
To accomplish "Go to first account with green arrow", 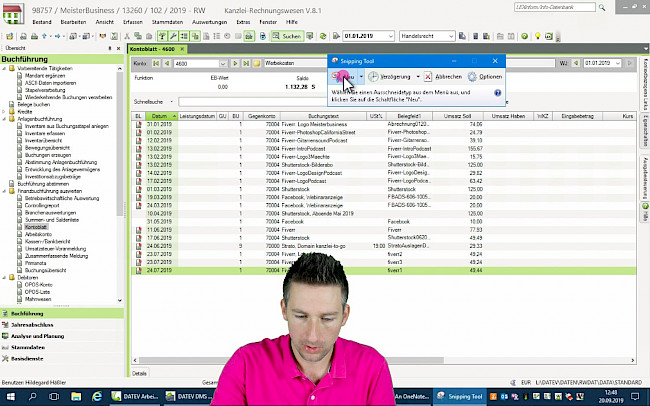I will point(156,63).
